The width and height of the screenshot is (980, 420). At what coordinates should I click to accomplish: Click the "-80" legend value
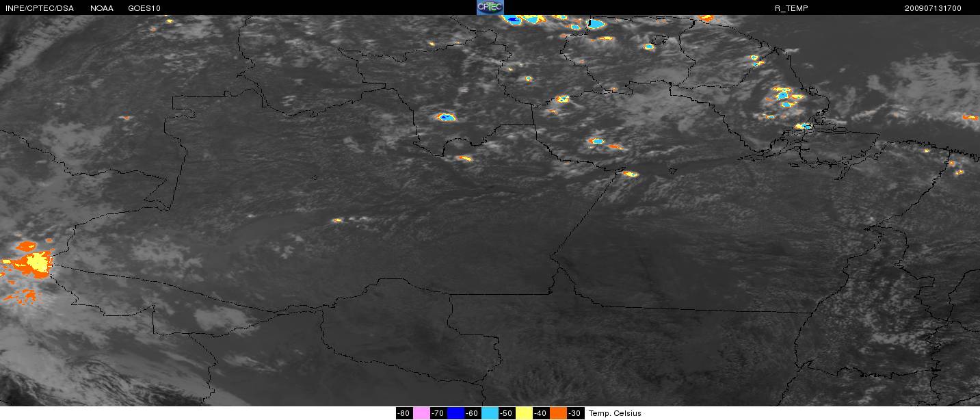[404, 413]
